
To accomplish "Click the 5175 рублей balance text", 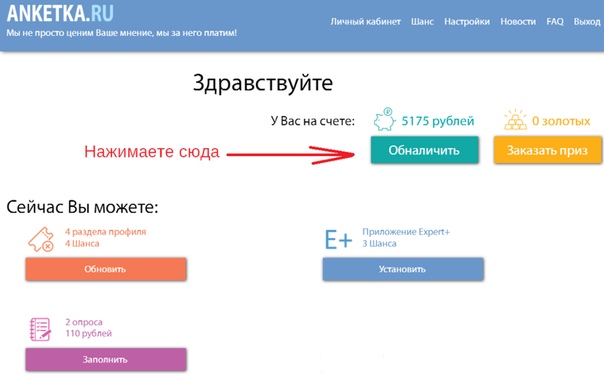I will point(438,121).
